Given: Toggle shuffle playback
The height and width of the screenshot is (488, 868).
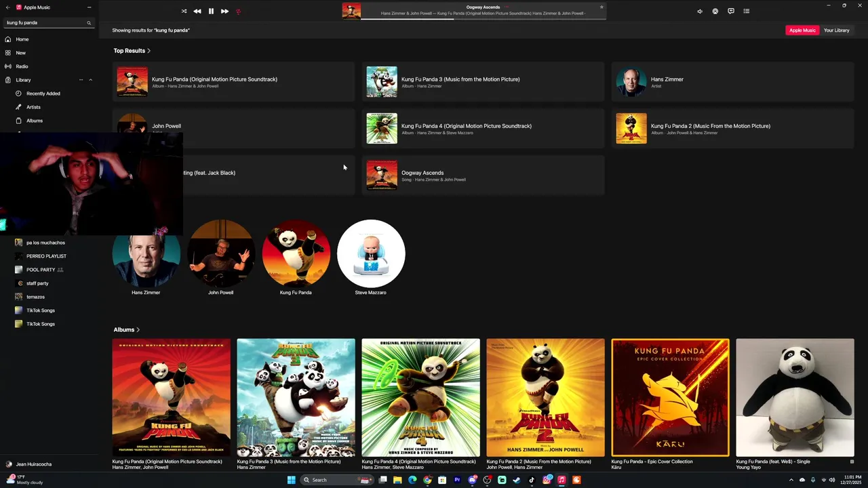Looking at the screenshot, I should 184,11.
